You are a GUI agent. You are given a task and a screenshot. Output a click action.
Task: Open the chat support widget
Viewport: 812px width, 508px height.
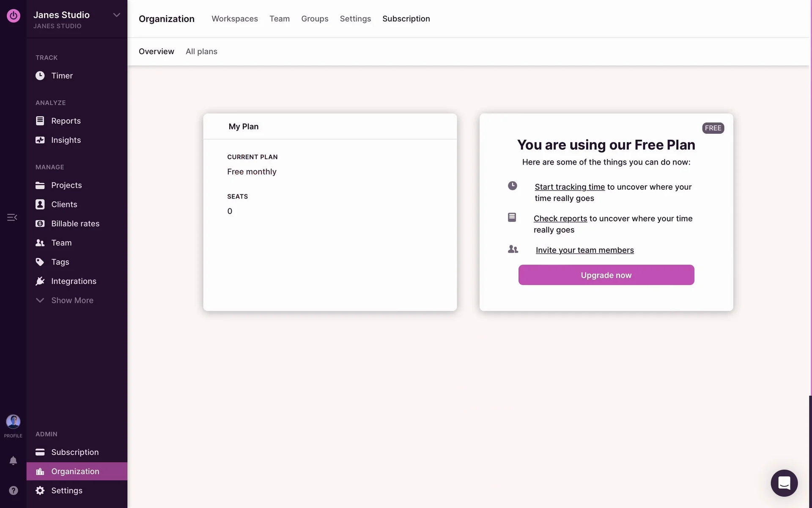[784, 483]
